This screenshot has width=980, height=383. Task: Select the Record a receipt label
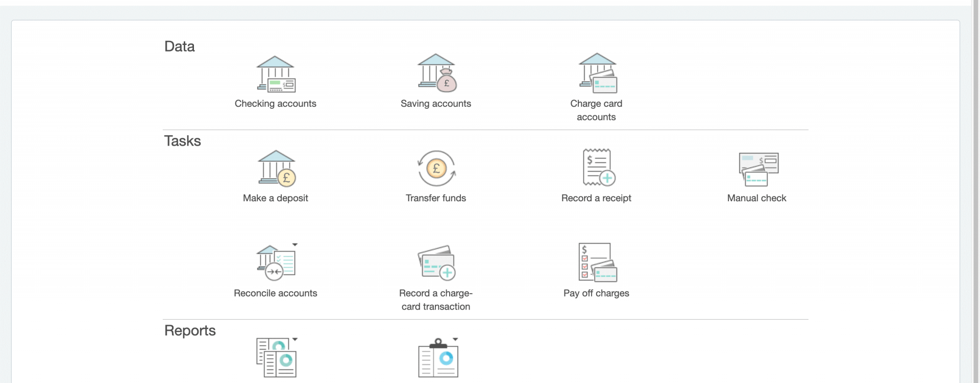[596, 198]
